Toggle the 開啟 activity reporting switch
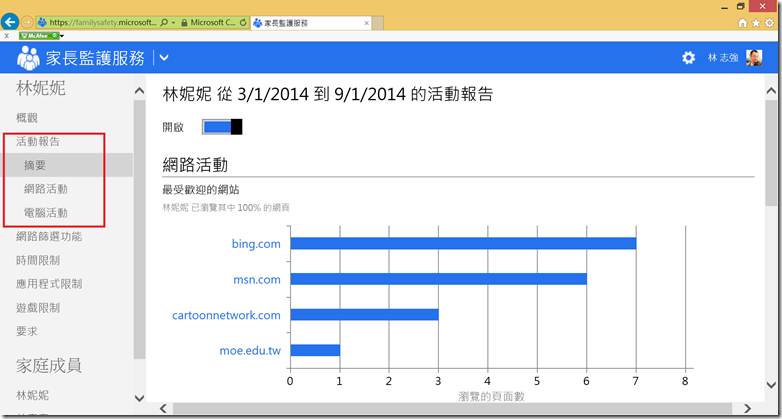The width and height of the screenshot is (782, 419). coord(222,127)
